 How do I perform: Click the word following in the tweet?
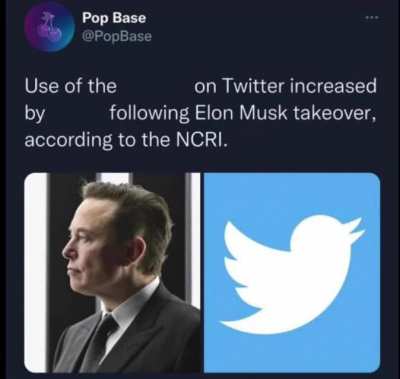[x=150, y=114]
